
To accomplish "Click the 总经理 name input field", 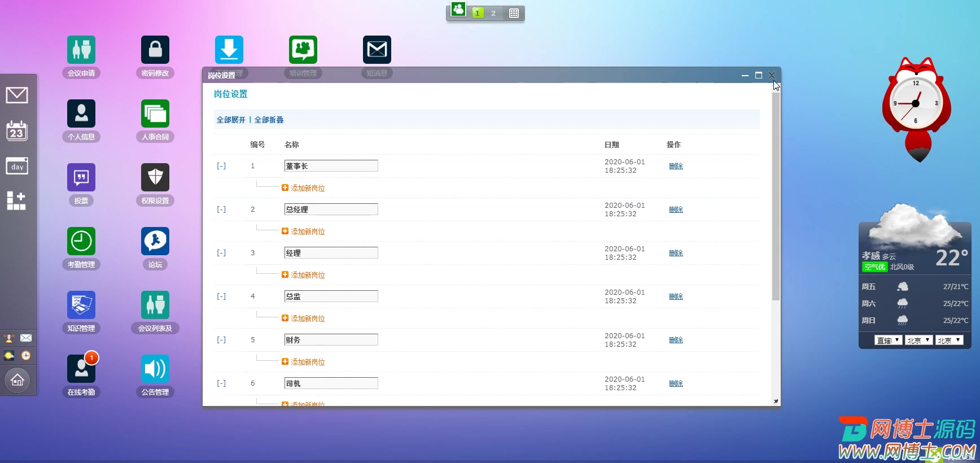I will tap(331, 209).
